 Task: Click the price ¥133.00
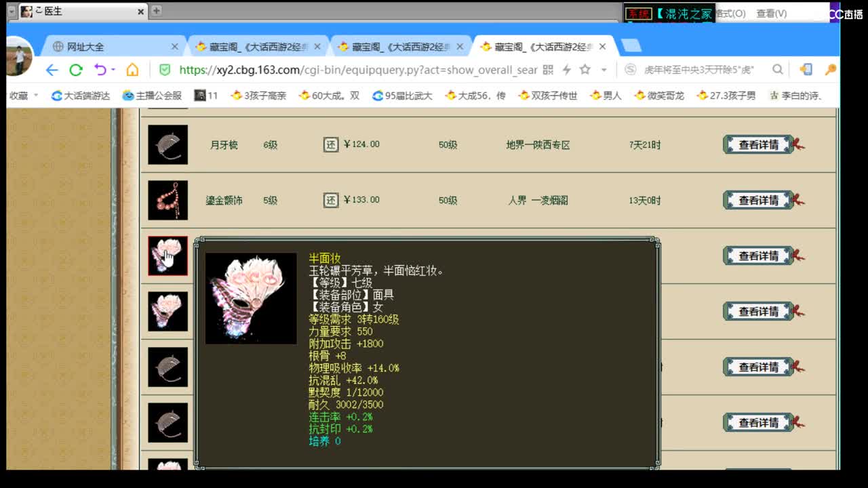(x=361, y=200)
